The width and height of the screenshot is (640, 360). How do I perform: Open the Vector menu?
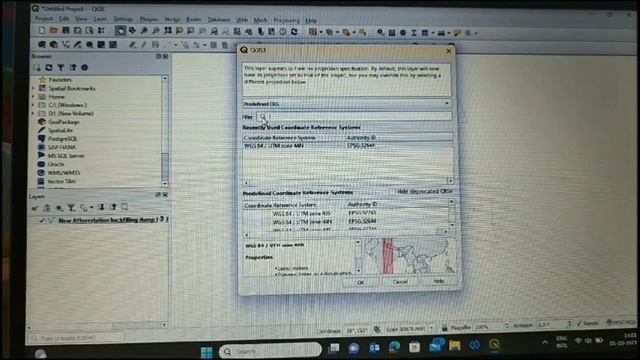172,20
